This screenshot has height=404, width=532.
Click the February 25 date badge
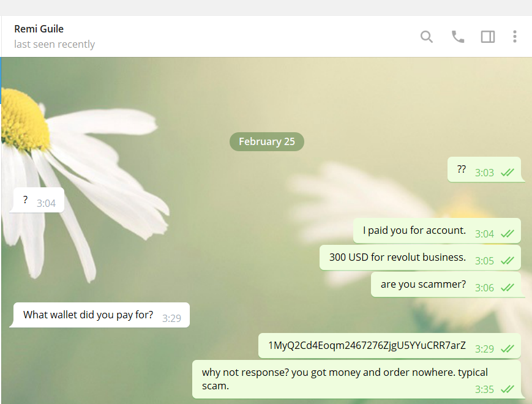267,141
